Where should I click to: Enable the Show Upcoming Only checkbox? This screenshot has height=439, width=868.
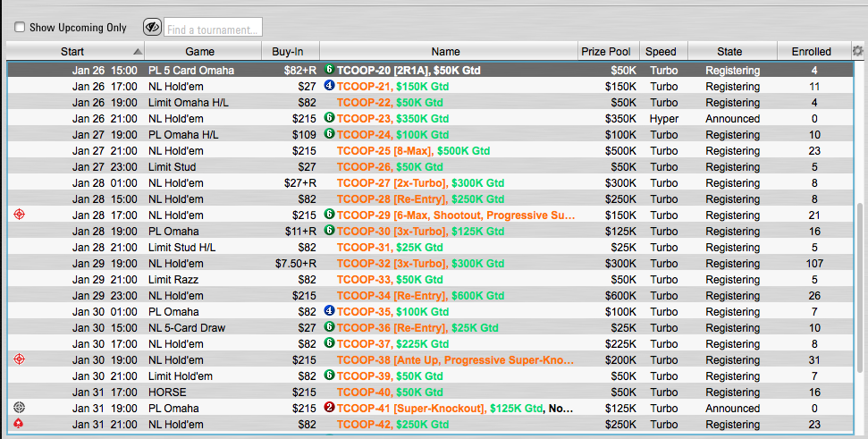pyautogui.click(x=20, y=28)
